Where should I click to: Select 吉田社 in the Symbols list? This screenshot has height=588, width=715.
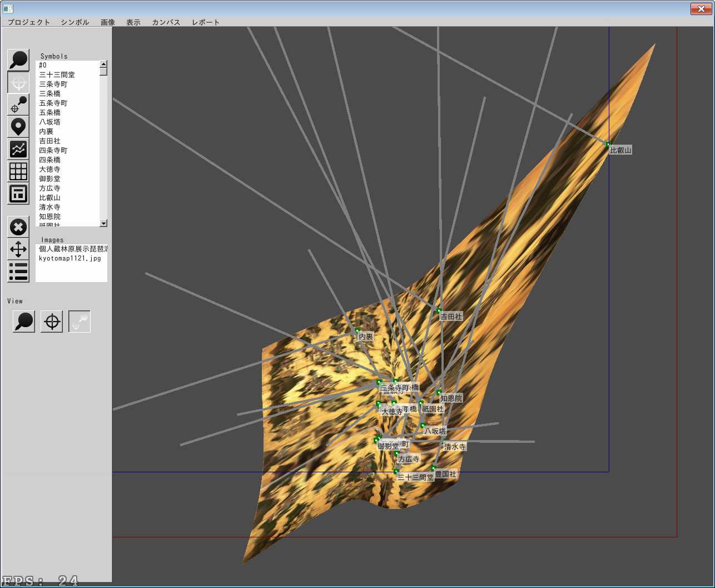coord(67,141)
